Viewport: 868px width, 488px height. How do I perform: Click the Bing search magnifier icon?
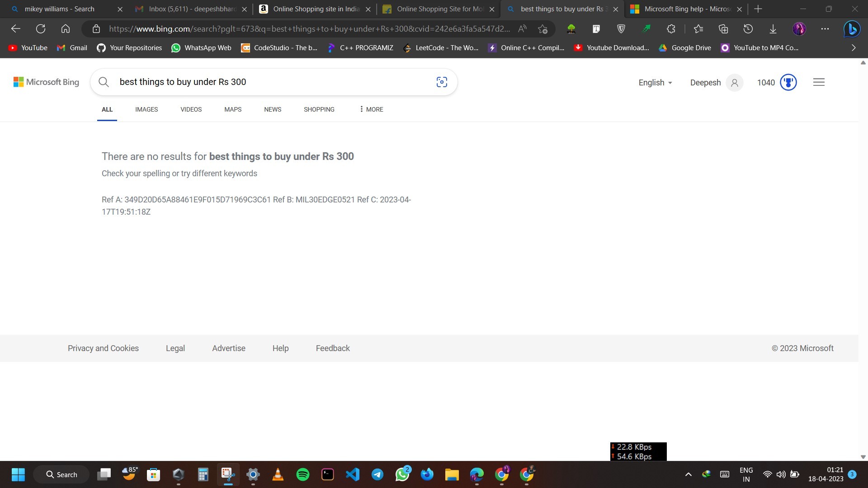[x=104, y=82]
